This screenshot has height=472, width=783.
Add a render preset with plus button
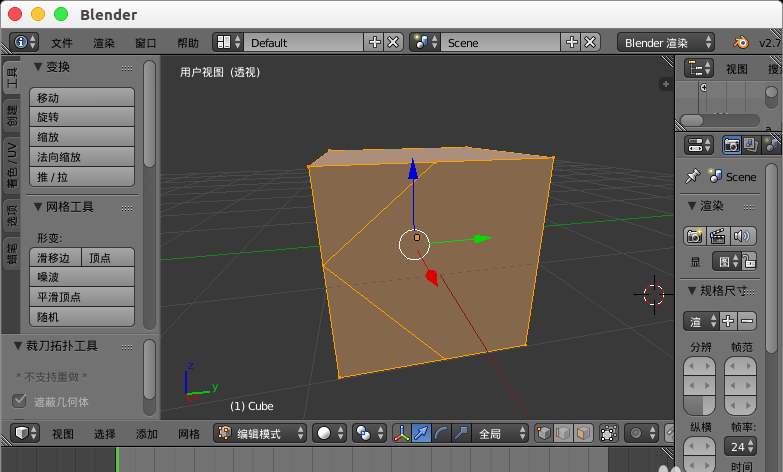pyautogui.click(x=729, y=321)
